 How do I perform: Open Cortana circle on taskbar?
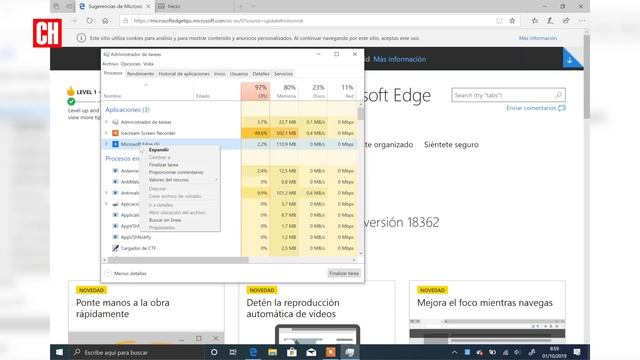tap(214, 352)
